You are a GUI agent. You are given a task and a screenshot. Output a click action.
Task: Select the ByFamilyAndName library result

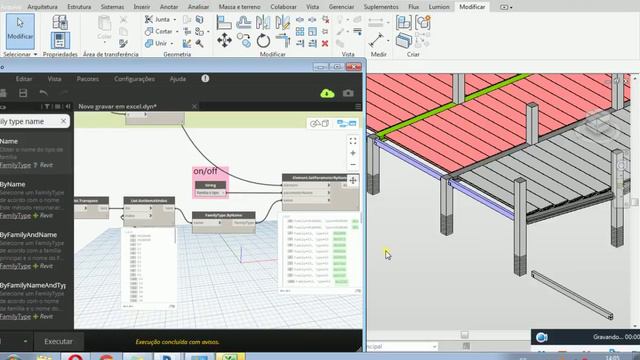(x=29, y=235)
